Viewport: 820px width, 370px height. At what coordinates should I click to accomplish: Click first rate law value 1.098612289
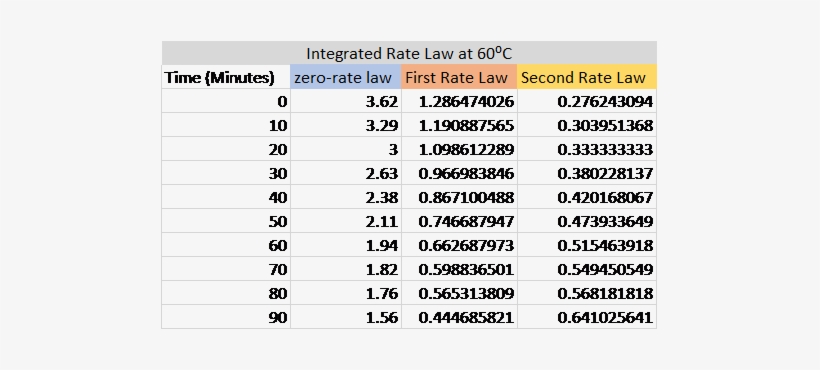point(459,149)
